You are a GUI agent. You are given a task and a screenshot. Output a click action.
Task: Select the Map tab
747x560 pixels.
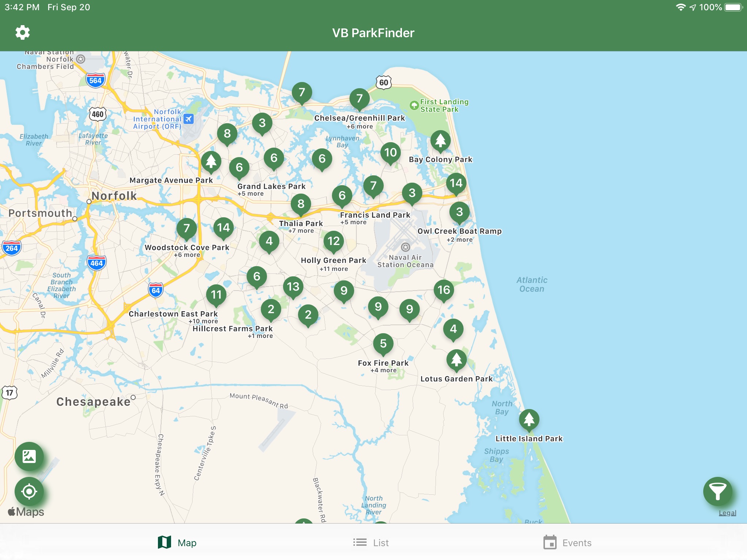[x=178, y=543]
